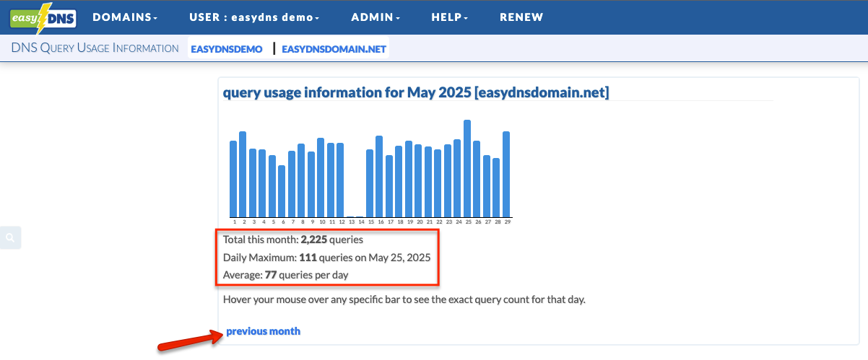868x360 pixels.
Task: Select the chart bar for day 22
Action: pos(438,183)
